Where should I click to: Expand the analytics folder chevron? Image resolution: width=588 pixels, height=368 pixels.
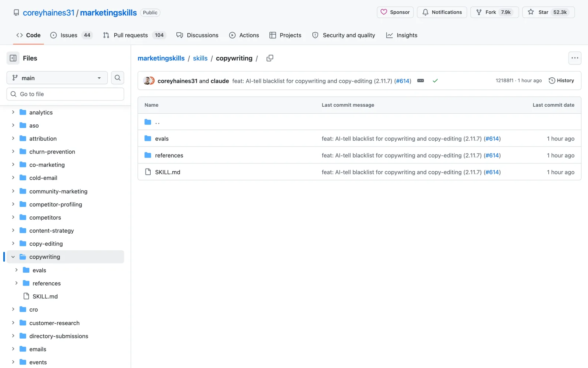pos(13,112)
